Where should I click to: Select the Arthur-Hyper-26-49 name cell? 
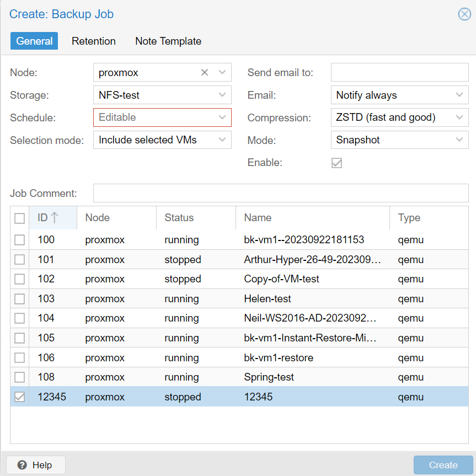(x=312, y=260)
